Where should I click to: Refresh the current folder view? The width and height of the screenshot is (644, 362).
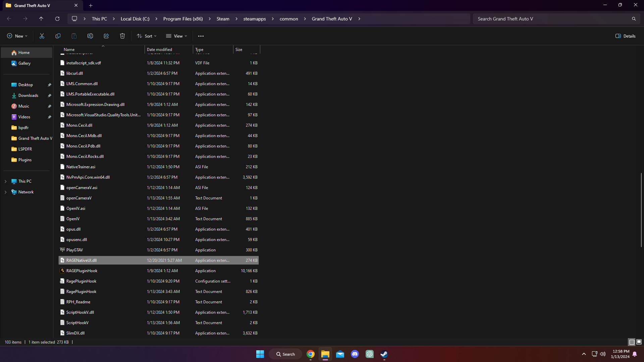[x=57, y=19]
